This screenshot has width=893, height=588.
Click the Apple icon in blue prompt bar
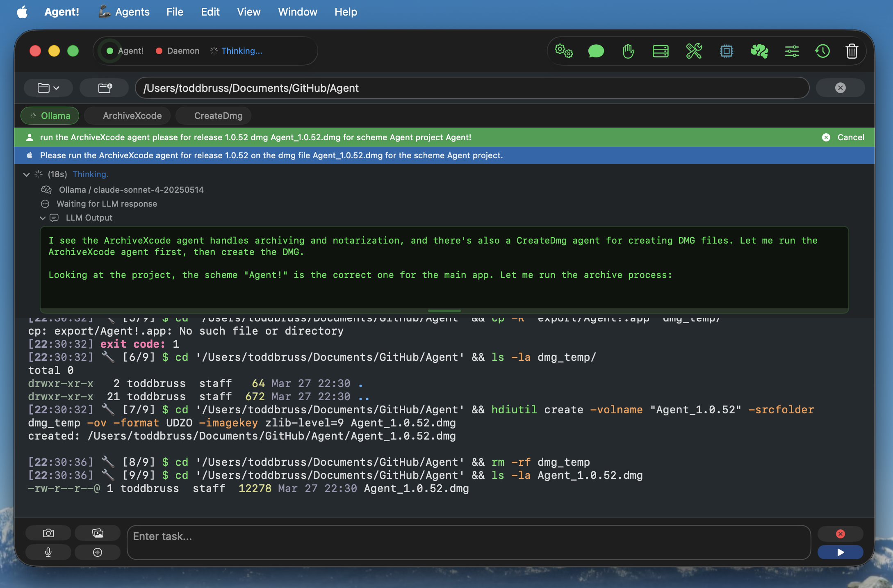click(30, 155)
